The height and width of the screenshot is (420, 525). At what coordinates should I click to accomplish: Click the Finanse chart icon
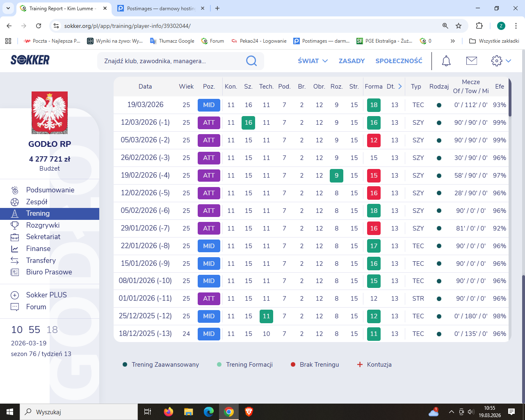(15, 249)
